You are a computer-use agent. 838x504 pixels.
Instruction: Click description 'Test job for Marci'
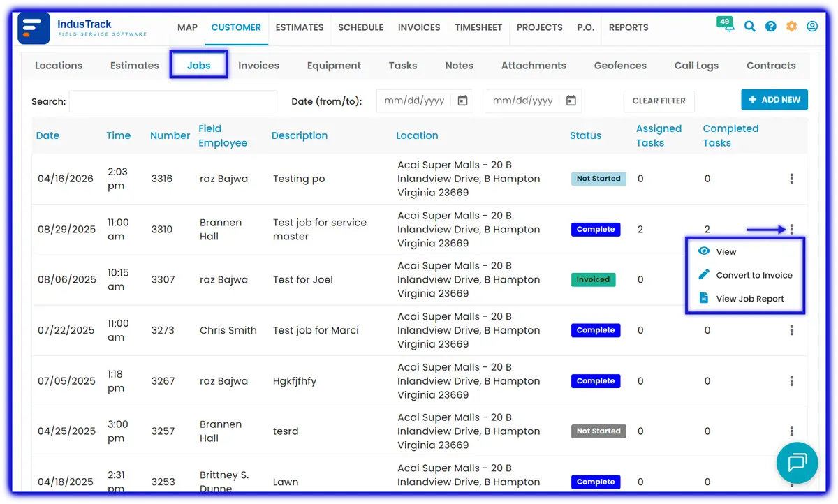316,330
